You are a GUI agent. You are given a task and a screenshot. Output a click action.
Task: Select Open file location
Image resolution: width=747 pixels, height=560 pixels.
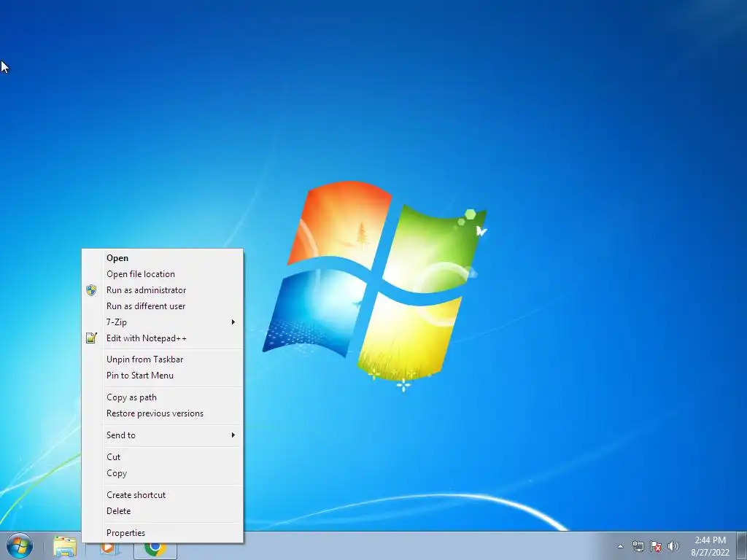[x=163, y=274]
